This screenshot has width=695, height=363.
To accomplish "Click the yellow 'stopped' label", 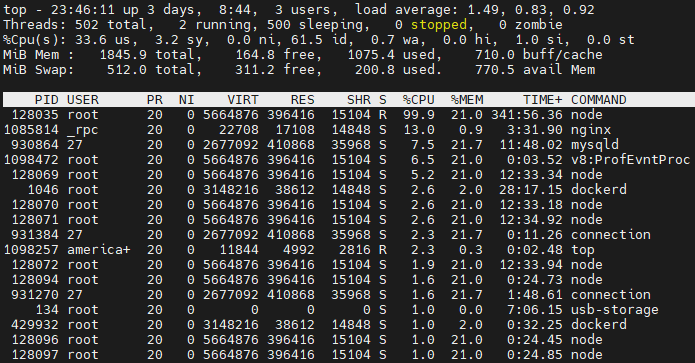I will 438,25.
